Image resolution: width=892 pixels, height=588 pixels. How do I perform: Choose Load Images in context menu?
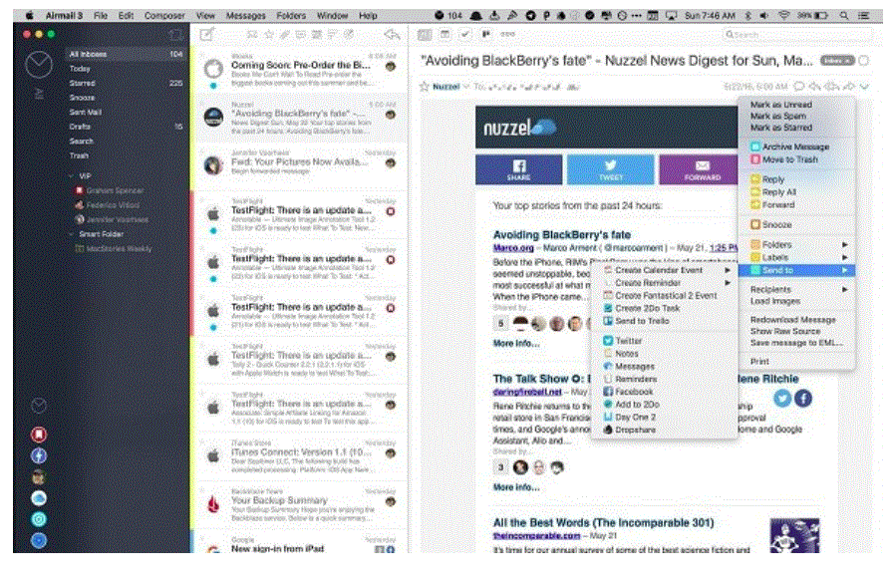[x=796, y=301]
